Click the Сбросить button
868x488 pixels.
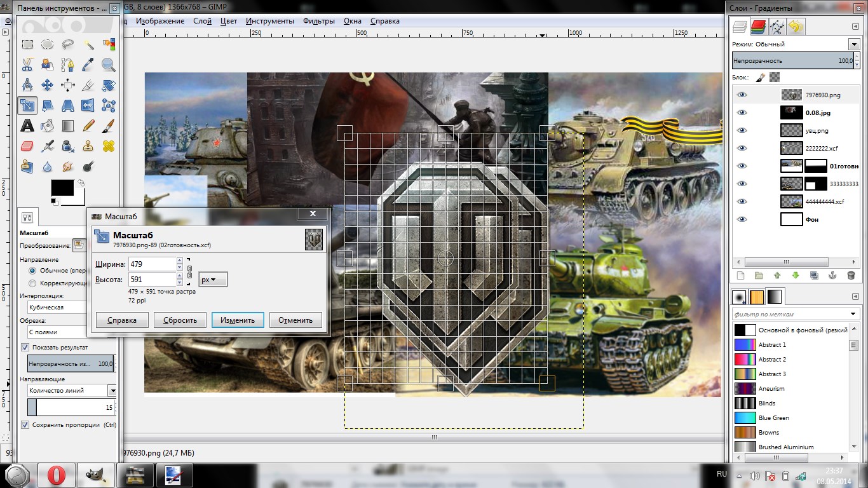(x=180, y=320)
